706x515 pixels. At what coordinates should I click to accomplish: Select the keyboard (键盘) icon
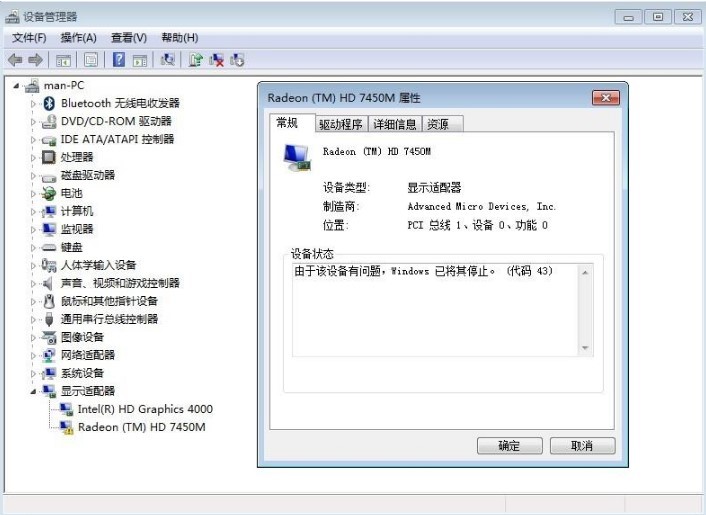(x=49, y=247)
